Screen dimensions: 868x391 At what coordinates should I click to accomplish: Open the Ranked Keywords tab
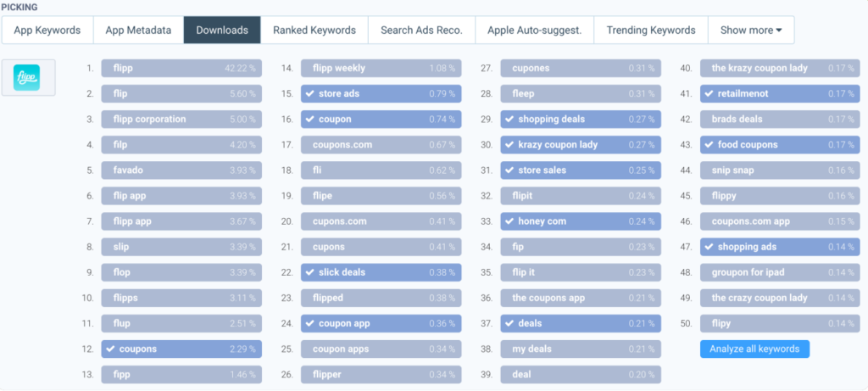click(314, 30)
